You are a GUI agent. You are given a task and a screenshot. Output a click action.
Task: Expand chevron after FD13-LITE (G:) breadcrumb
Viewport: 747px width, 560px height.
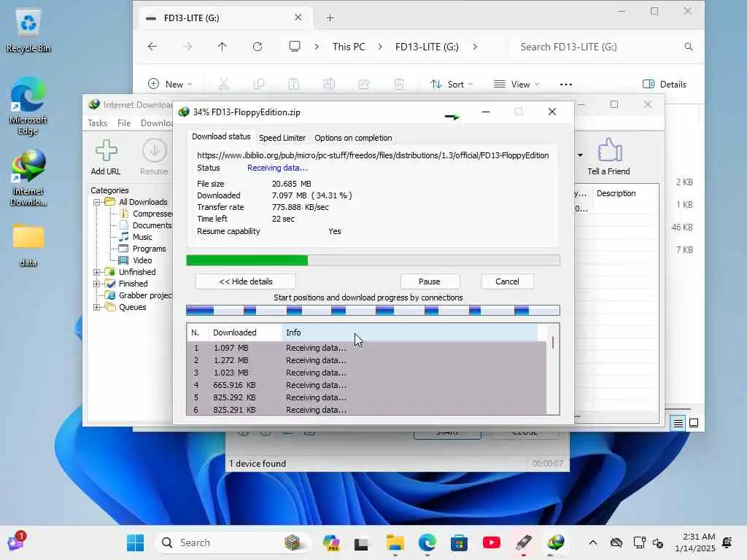474,47
